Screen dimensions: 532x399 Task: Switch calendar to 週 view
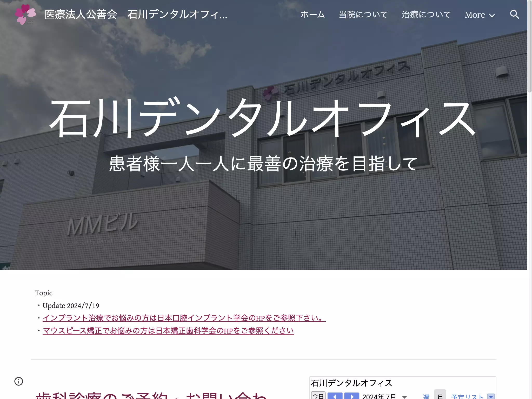pyautogui.click(x=426, y=396)
